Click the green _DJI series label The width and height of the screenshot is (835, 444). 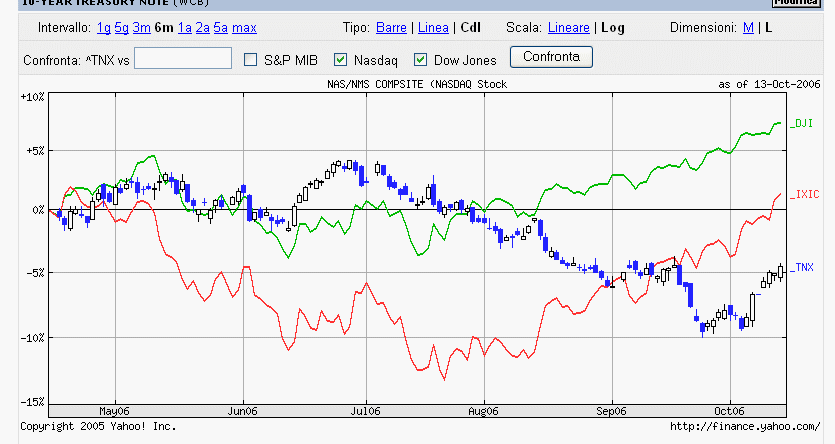[x=801, y=124]
